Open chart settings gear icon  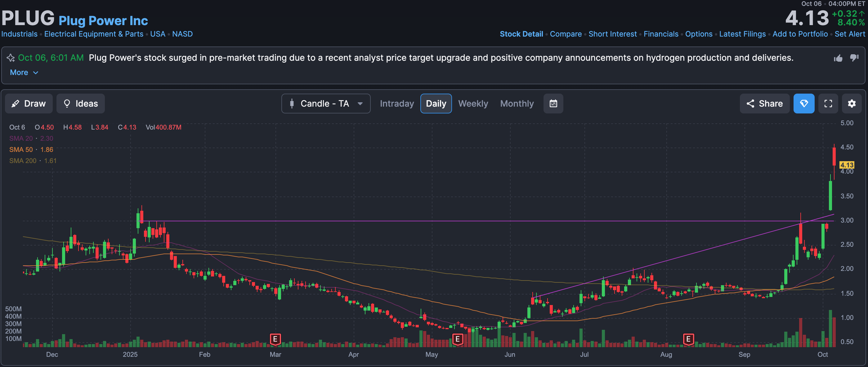(x=852, y=103)
